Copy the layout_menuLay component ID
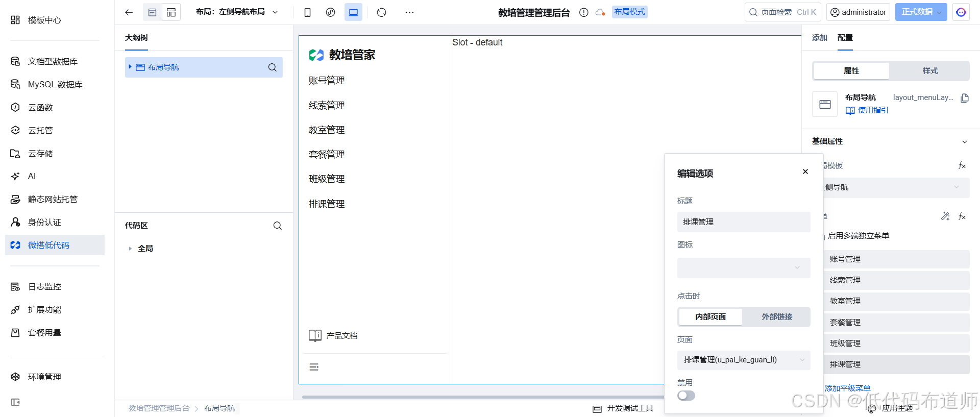This screenshot has width=980, height=417. coord(964,98)
